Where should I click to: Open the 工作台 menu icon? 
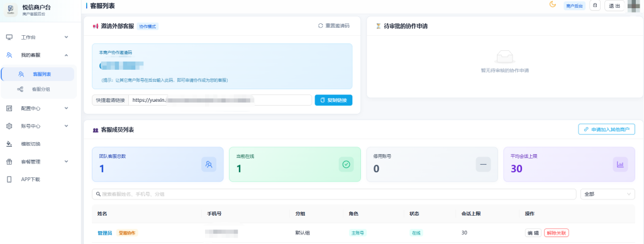(9, 37)
